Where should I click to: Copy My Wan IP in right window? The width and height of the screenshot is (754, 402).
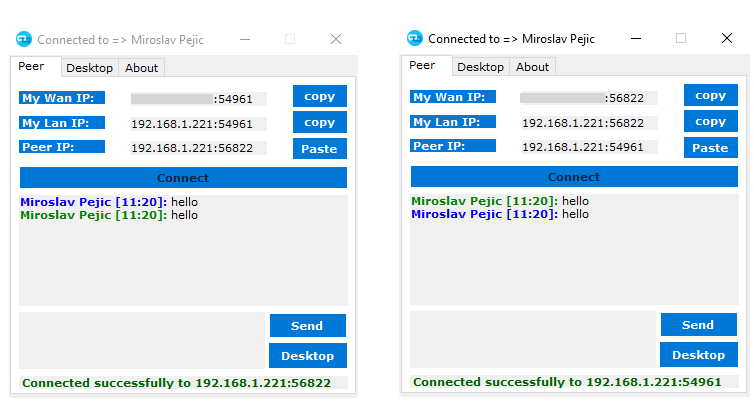(711, 95)
